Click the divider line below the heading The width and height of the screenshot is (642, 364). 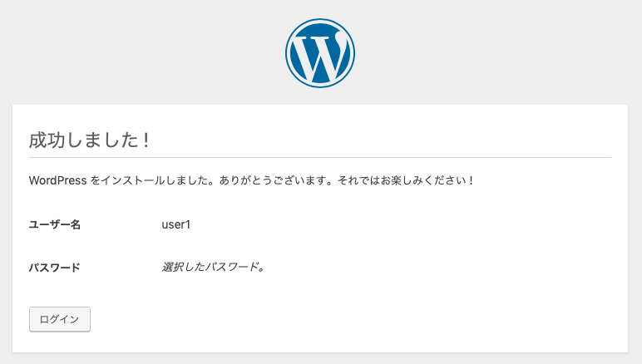[x=320, y=157]
